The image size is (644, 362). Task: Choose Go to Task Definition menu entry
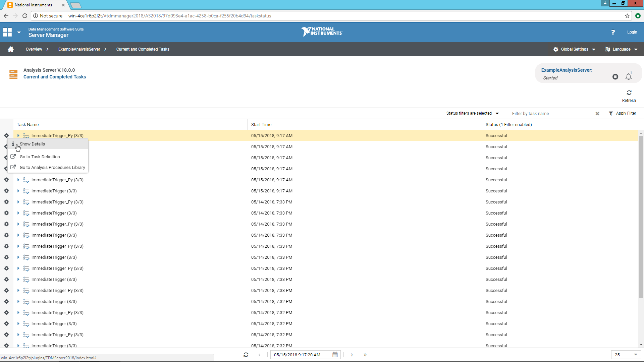click(40, 157)
